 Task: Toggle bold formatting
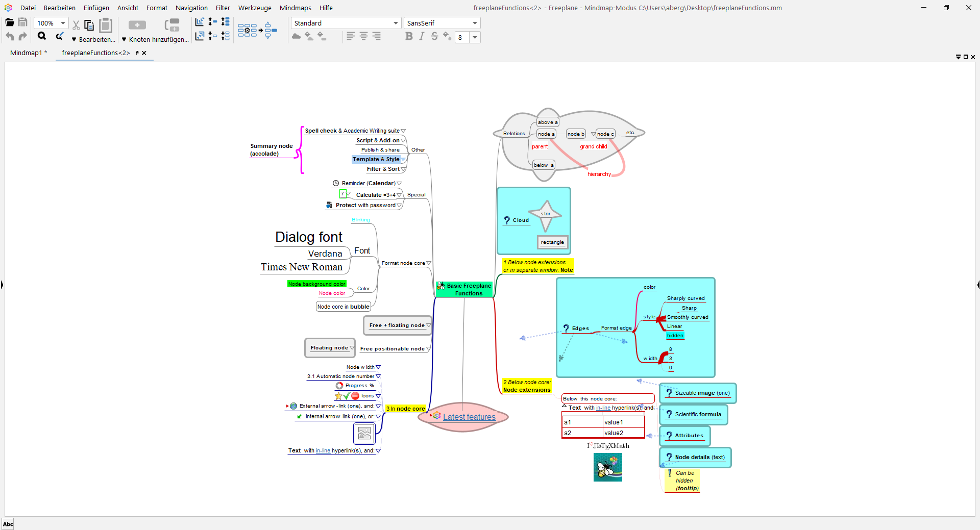coord(409,36)
